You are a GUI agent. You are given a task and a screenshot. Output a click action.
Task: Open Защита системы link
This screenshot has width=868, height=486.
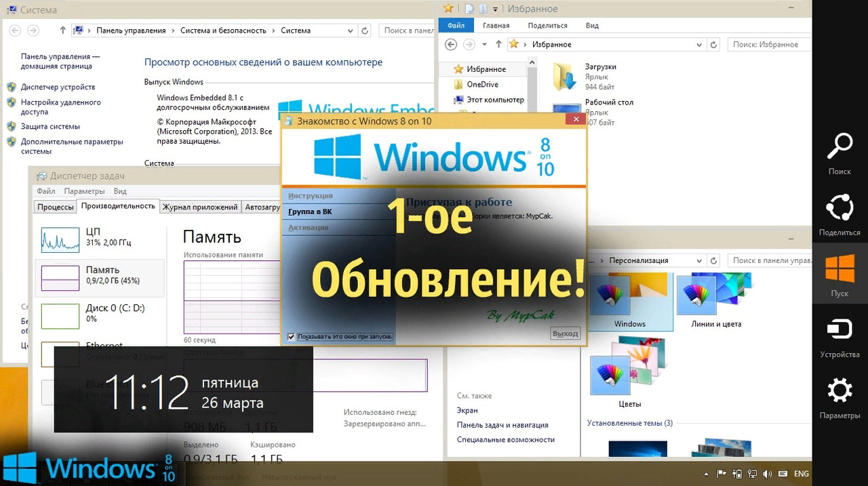(x=50, y=126)
